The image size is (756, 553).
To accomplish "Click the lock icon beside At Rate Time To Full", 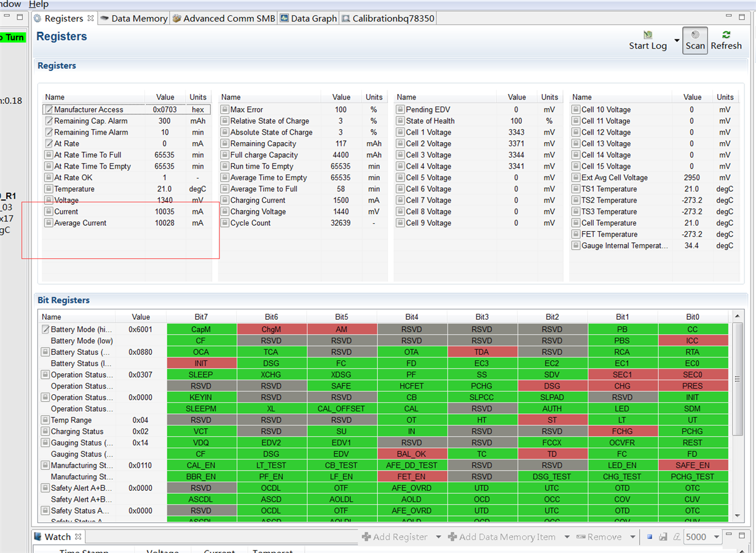I will tap(49, 155).
